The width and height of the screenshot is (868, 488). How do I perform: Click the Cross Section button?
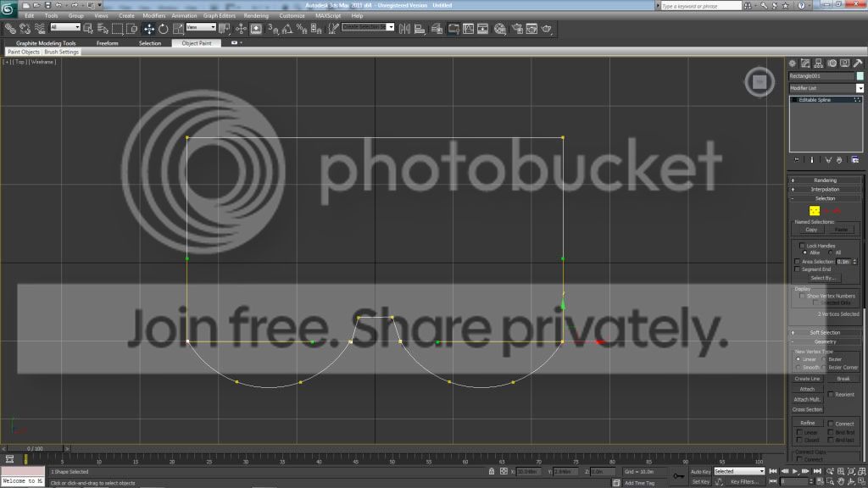807,410
